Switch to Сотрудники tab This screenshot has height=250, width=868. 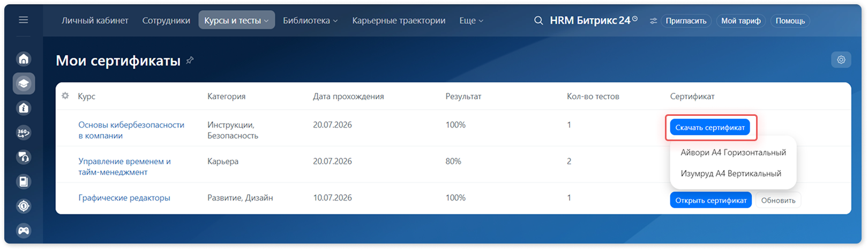pyautogui.click(x=166, y=20)
